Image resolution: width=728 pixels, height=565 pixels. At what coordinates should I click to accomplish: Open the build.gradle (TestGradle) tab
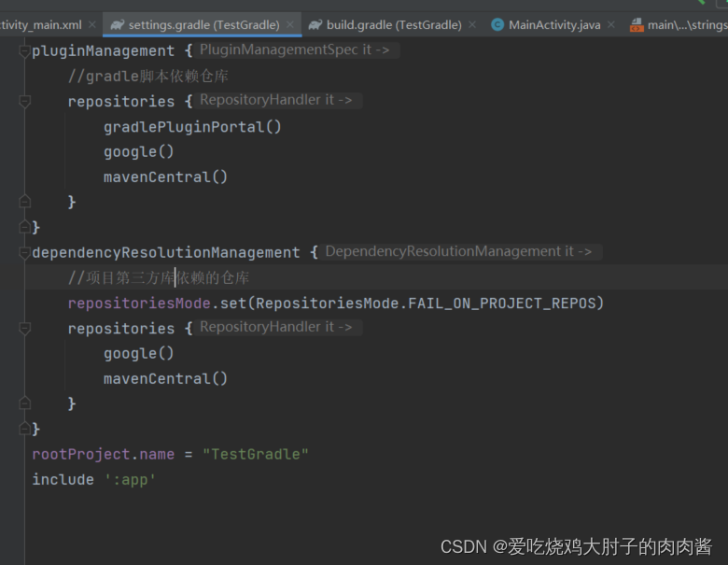(x=394, y=25)
